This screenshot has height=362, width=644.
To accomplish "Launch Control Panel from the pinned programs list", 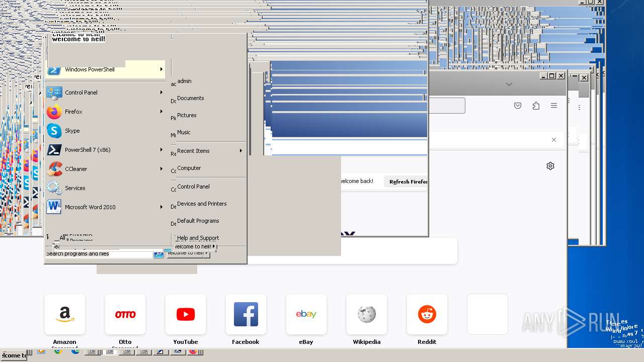I will 106,93.
